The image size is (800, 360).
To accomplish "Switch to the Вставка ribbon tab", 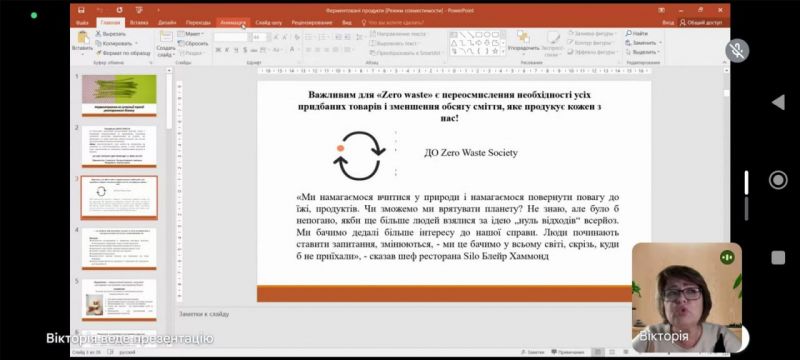I will 139,22.
